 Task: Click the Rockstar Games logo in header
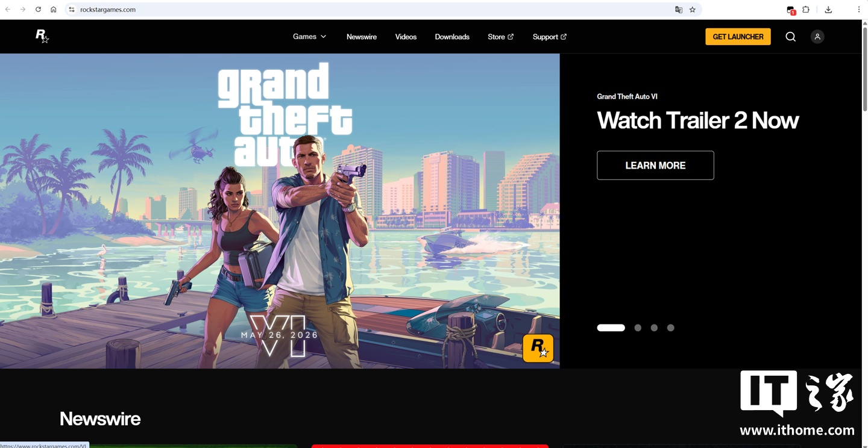point(42,37)
